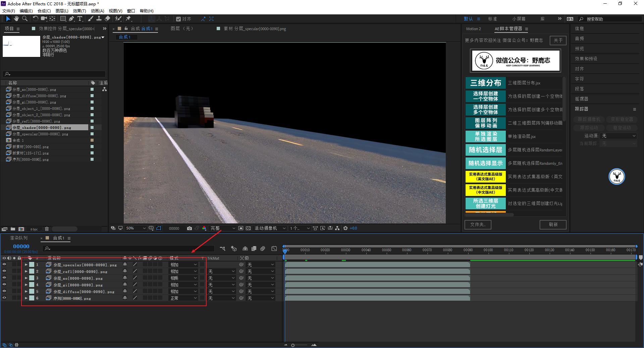Click the label color swatch of layer 1
Viewport: 644px width, 348px height.
[x=32, y=265]
